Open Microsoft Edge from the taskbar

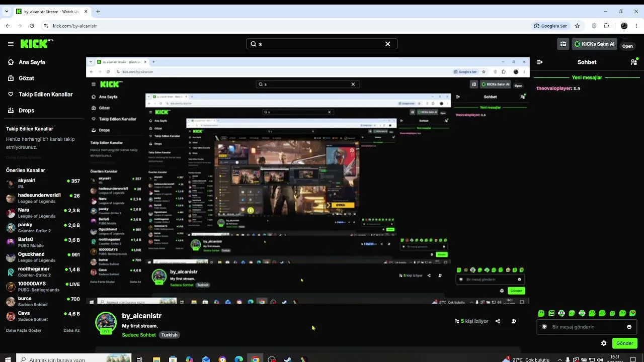[x=238, y=359]
